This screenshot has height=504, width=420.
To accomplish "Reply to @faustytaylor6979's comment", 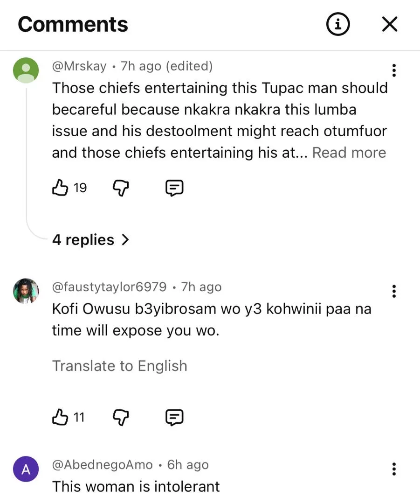I will coord(175,417).
